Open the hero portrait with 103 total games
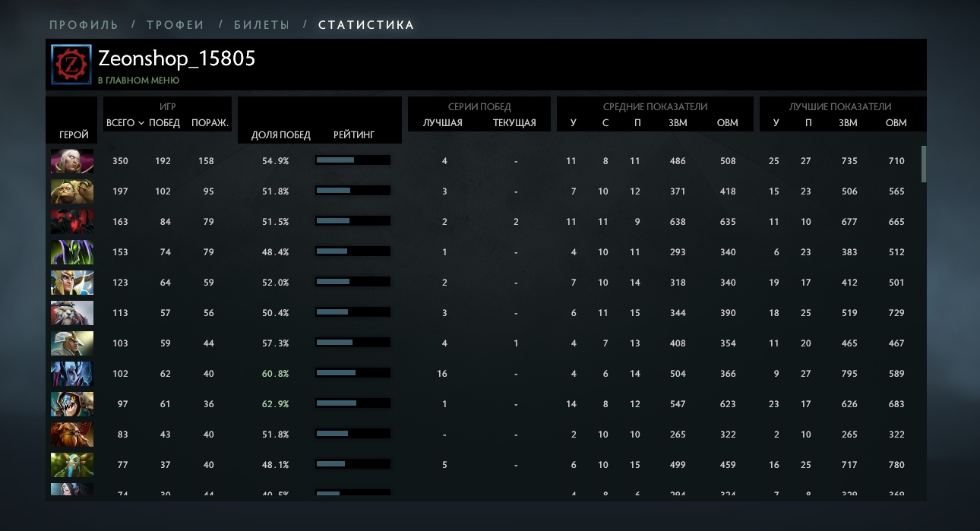The image size is (980, 531). [72, 343]
